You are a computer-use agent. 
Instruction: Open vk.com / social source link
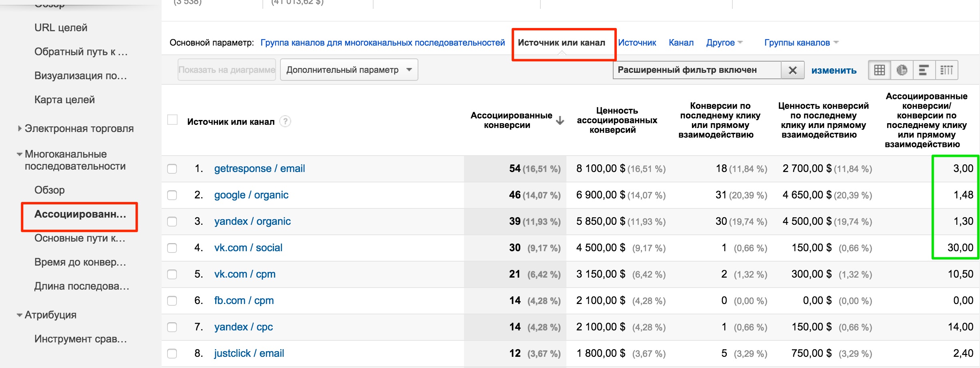pos(248,248)
